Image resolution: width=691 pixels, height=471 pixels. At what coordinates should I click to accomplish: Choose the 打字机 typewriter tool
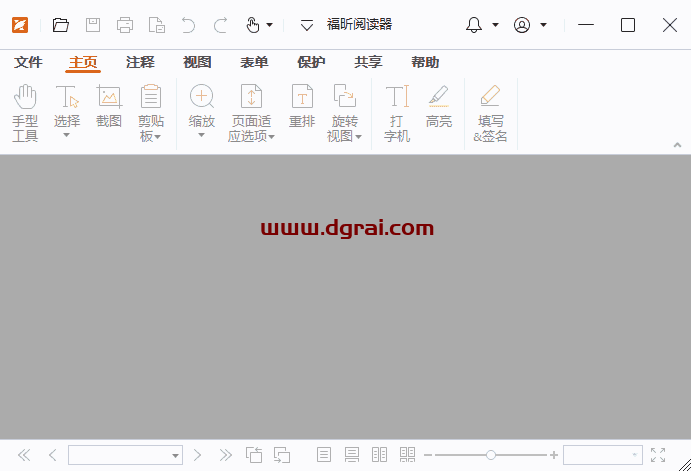click(x=397, y=112)
